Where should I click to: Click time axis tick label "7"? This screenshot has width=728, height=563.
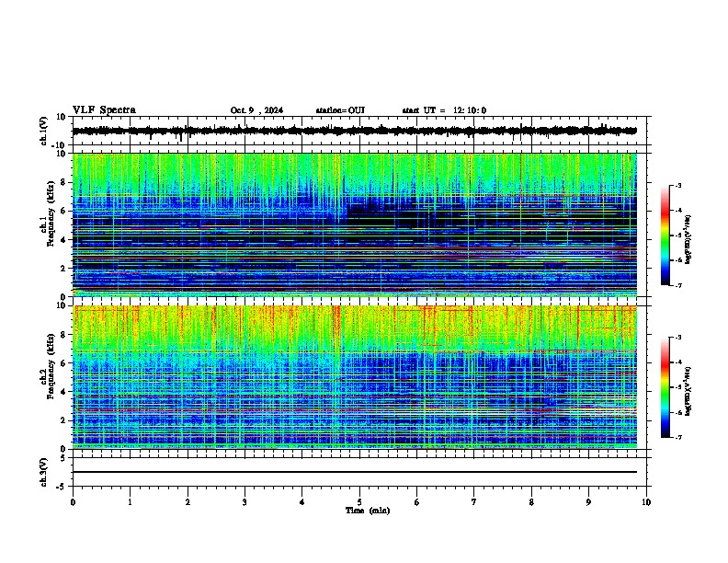click(474, 502)
